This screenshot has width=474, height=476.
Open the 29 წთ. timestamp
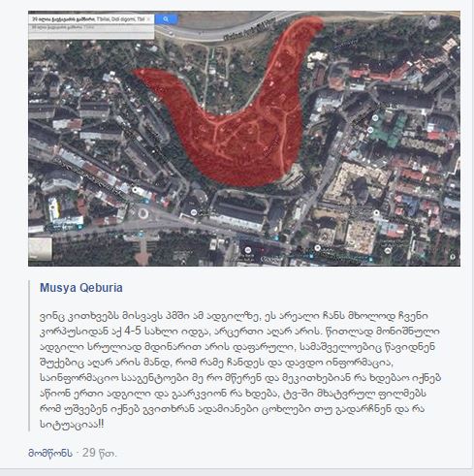tap(99, 453)
